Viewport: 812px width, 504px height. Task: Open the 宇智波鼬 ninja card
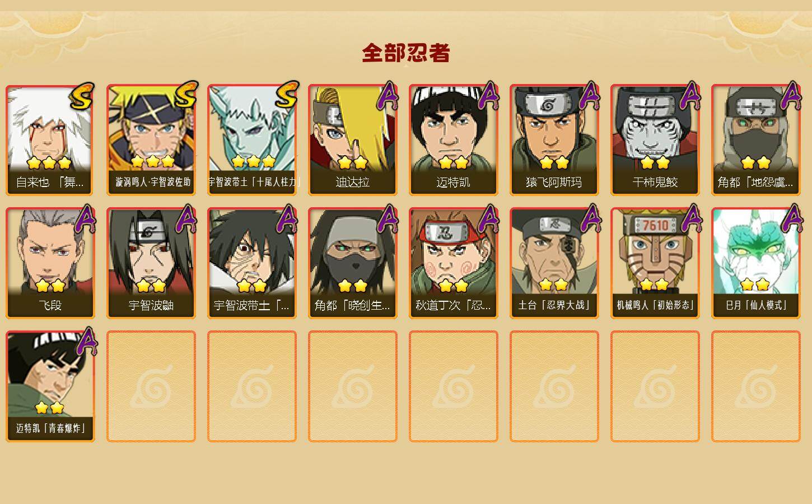pyautogui.click(x=151, y=263)
